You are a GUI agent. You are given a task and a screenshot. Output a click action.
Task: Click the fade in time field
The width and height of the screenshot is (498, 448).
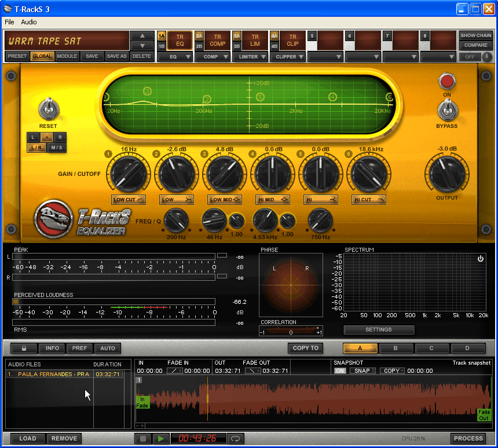pos(197,371)
